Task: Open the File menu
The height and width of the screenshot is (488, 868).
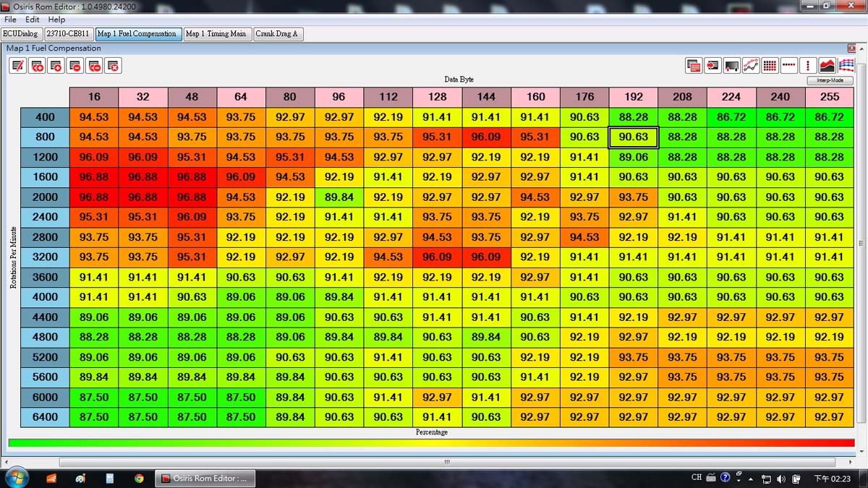Action: 11,20
